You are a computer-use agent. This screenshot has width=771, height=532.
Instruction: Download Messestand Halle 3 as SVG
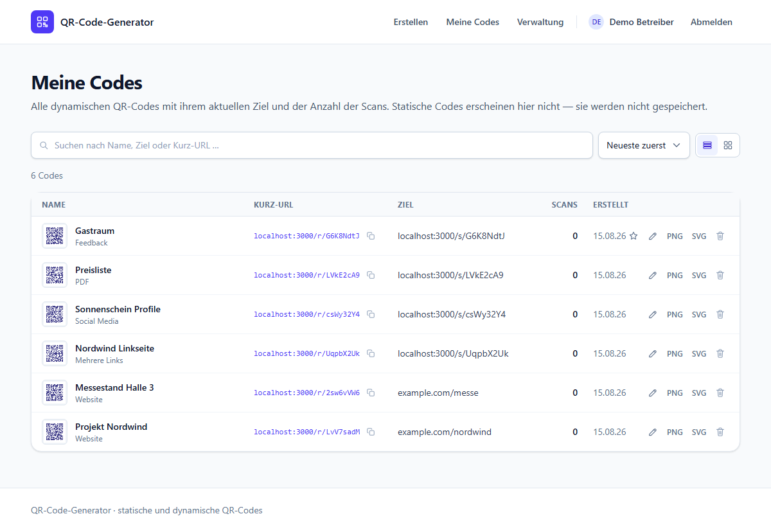tap(699, 393)
